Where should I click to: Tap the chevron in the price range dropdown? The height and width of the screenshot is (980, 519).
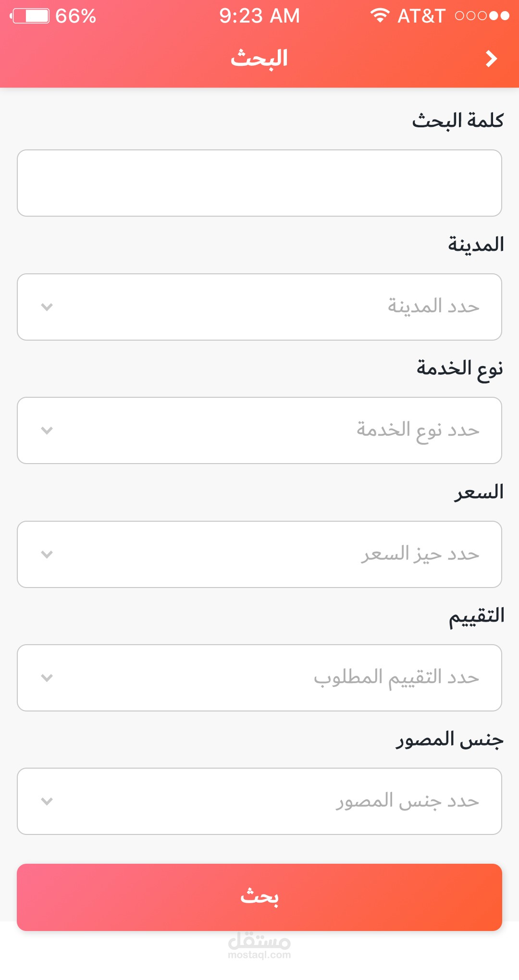coord(47,554)
